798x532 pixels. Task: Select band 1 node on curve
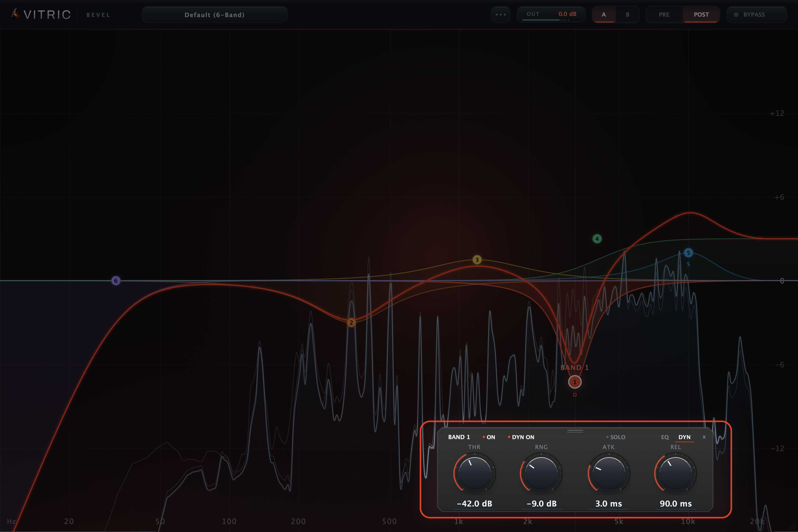(x=574, y=382)
